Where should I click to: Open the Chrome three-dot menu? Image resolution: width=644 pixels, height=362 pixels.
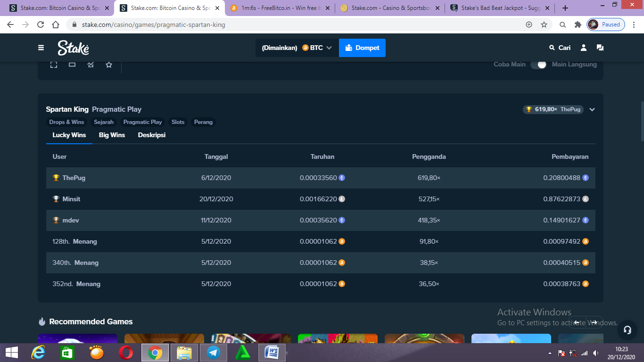click(x=634, y=25)
